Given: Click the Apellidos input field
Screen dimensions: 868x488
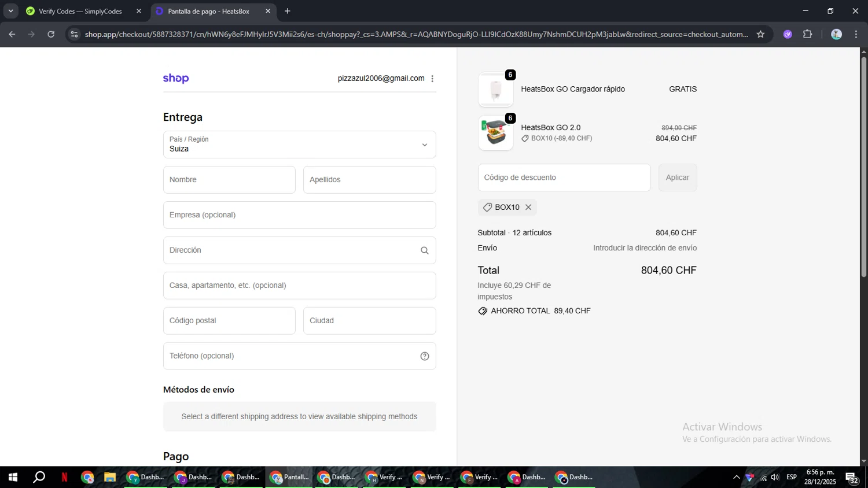Looking at the screenshot, I should 369,180.
